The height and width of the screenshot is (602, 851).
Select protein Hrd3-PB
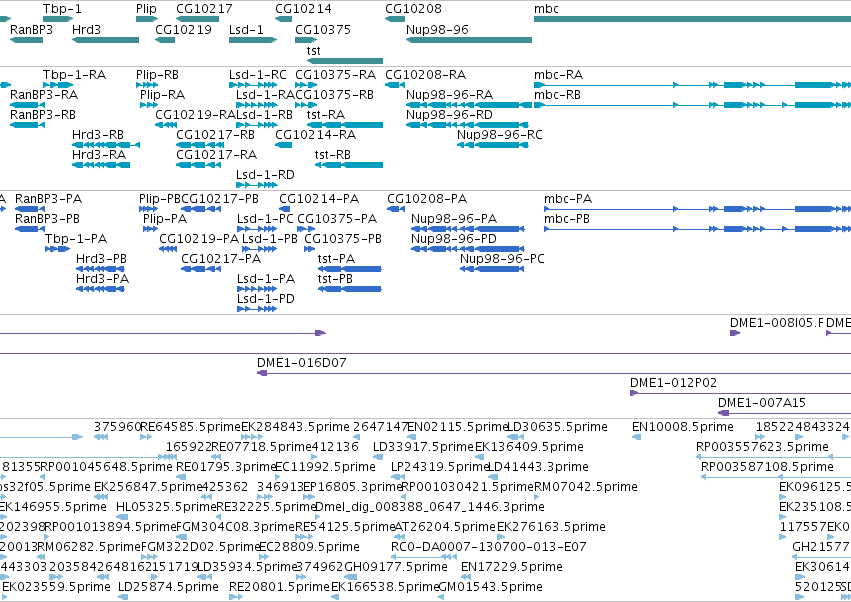click(x=101, y=259)
